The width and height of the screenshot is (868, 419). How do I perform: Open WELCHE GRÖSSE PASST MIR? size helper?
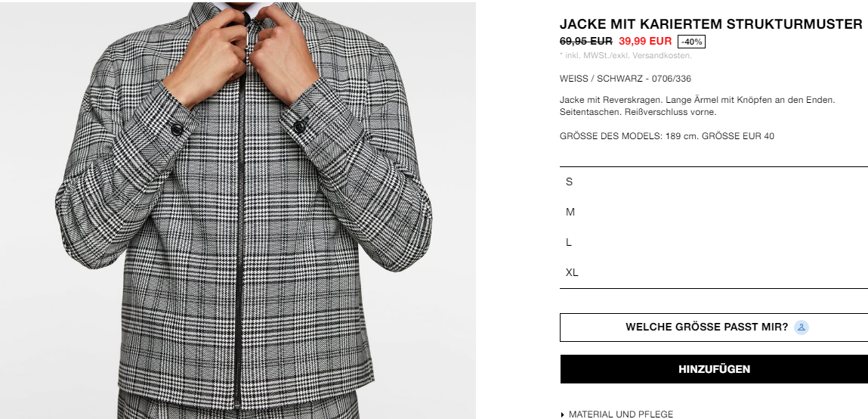(x=714, y=327)
